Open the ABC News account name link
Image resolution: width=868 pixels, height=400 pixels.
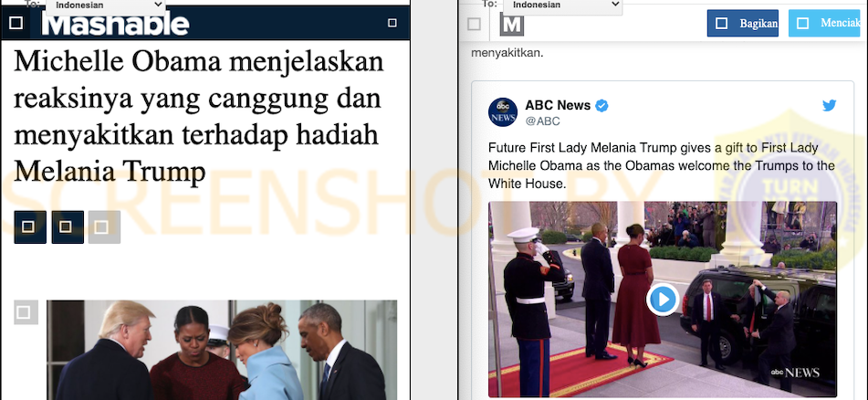tap(558, 105)
